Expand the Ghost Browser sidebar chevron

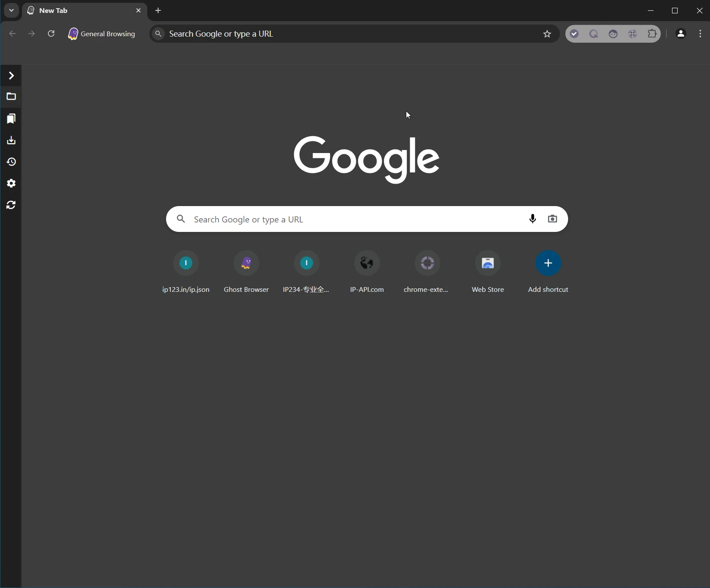(x=11, y=76)
